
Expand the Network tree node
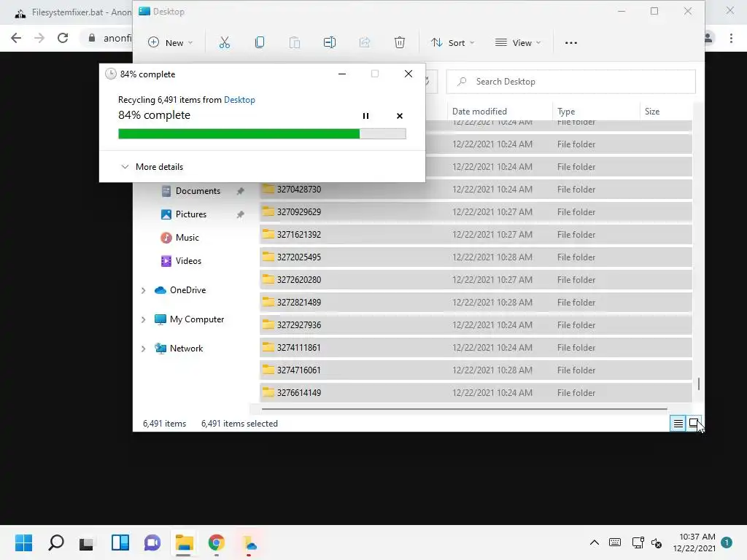[144, 349]
